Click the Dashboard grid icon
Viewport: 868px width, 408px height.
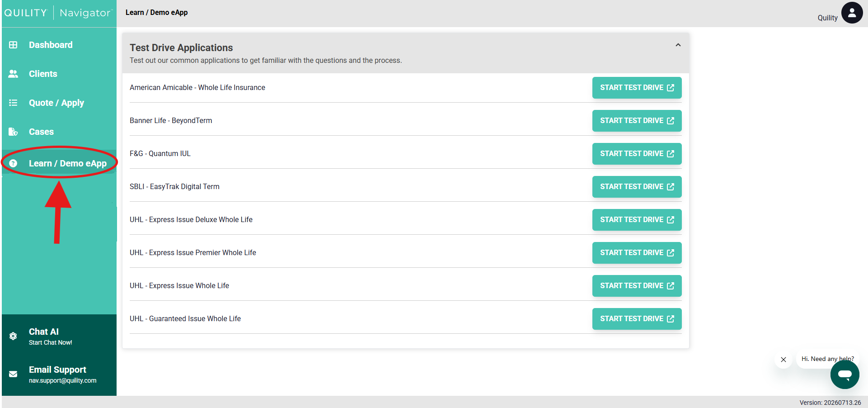(13, 45)
